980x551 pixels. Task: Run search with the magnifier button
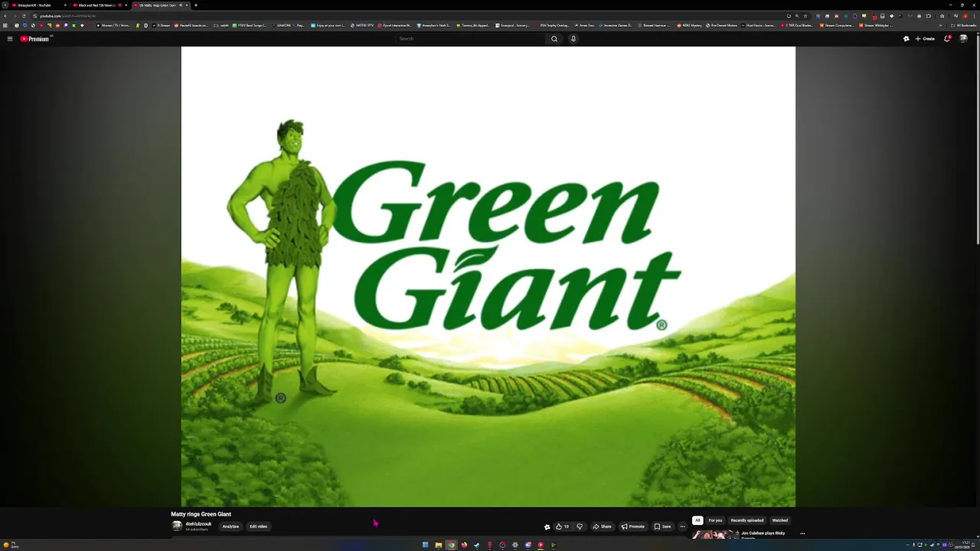tap(554, 38)
